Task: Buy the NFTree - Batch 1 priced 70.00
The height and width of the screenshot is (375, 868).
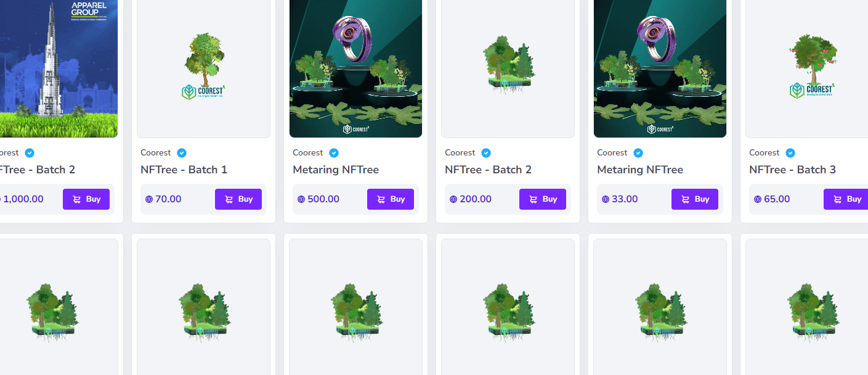Action: pyautogui.click(x=238, y=199)
